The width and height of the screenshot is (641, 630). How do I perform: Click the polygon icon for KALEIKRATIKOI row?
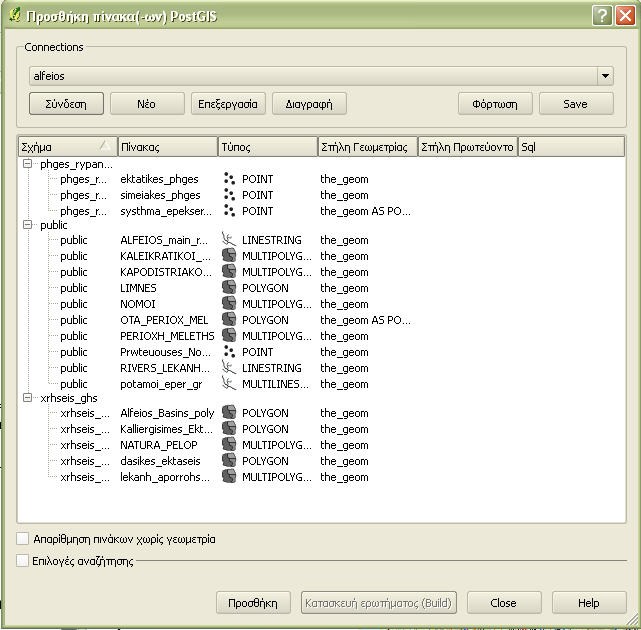pyautogui.click(x=229, y=256)
